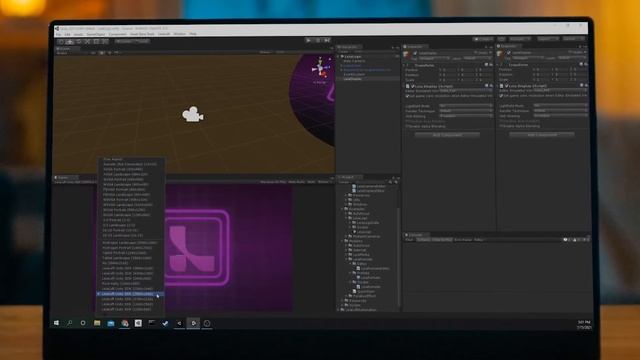
Task: Open Render Technique dropdown in first Inspector
Action: coord(466,111)
